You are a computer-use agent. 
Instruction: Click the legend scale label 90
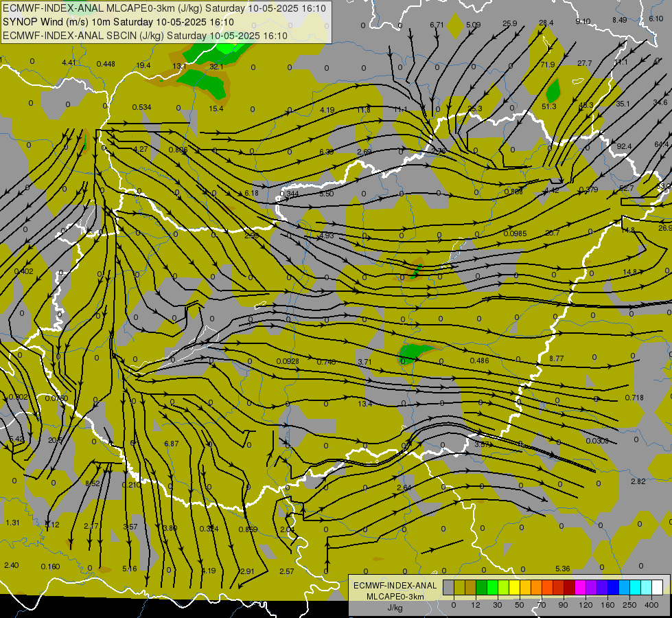563,605
